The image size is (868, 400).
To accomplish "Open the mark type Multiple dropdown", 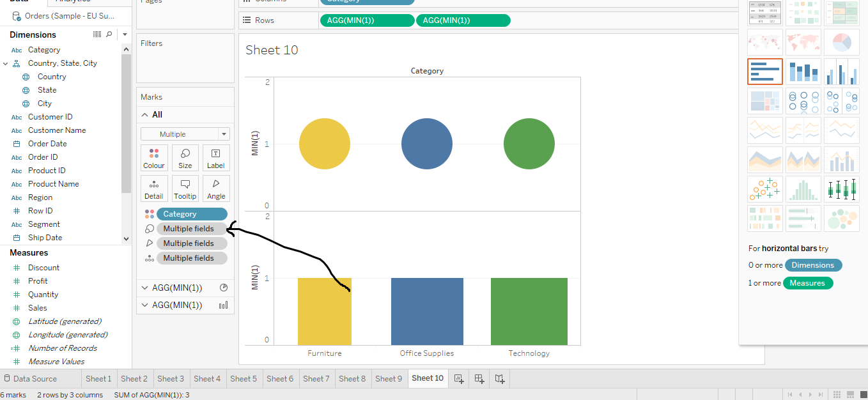I will [x=185, y=134].
